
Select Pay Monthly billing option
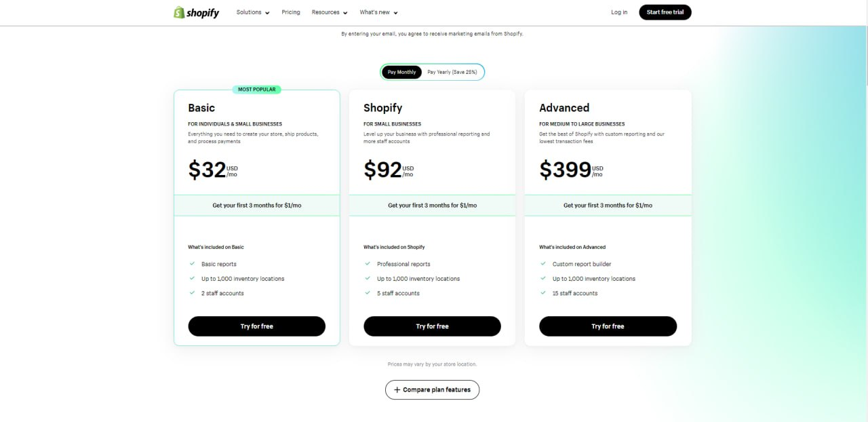pos(402,72)
